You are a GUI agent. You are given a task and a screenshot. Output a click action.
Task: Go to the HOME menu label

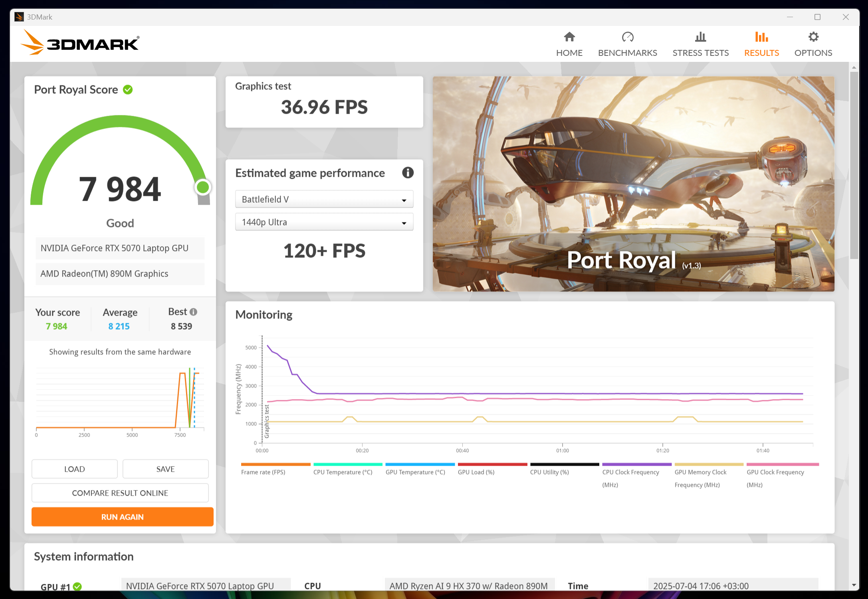[x=569, y=53]
